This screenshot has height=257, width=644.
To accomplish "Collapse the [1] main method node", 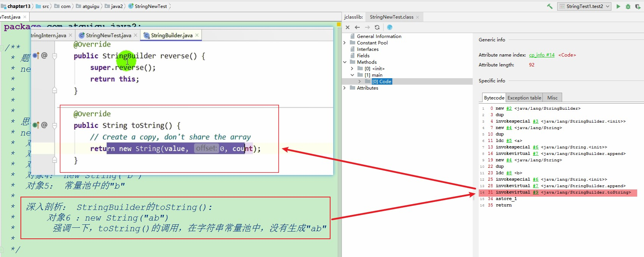I will [352, 75].
